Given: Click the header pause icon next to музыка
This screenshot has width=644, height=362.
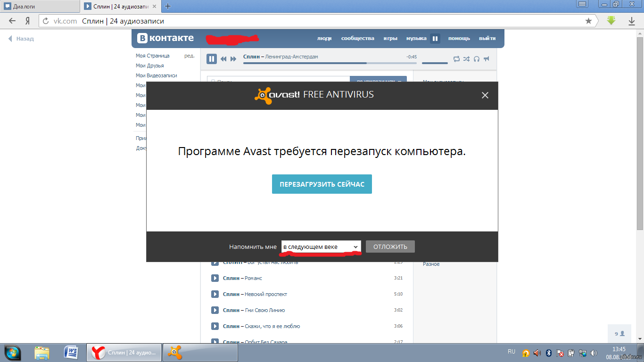Looking at the screenshot, I should pos(435,39).
